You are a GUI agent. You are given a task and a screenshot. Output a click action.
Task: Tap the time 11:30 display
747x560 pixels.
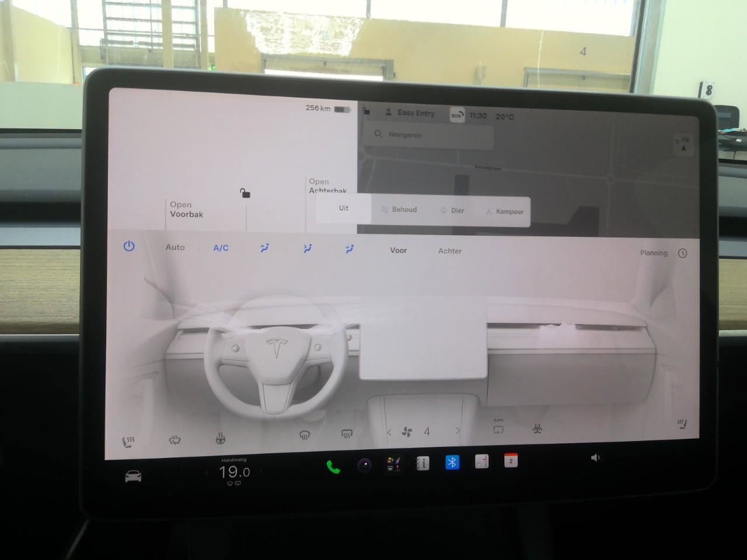(478, 116)
